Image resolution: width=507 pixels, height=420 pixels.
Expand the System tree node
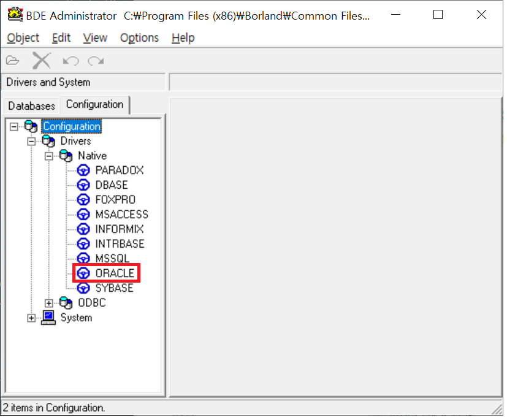pyautogui.click(x=31, y=318)
